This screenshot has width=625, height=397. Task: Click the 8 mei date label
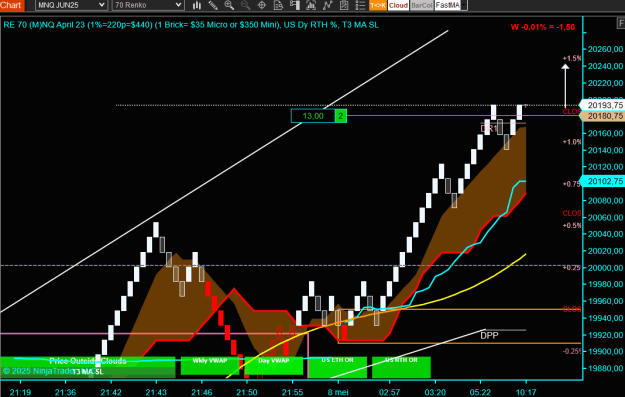pos(338,392)
